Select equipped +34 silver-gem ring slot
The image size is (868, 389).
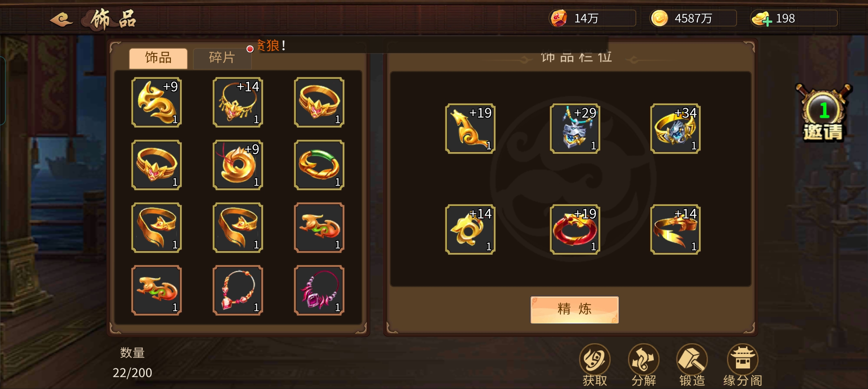tap(675, 129)
